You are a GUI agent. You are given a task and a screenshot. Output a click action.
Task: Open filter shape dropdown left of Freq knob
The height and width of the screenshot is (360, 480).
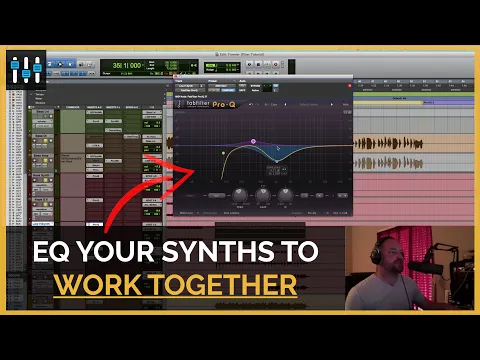coord(217,196)
